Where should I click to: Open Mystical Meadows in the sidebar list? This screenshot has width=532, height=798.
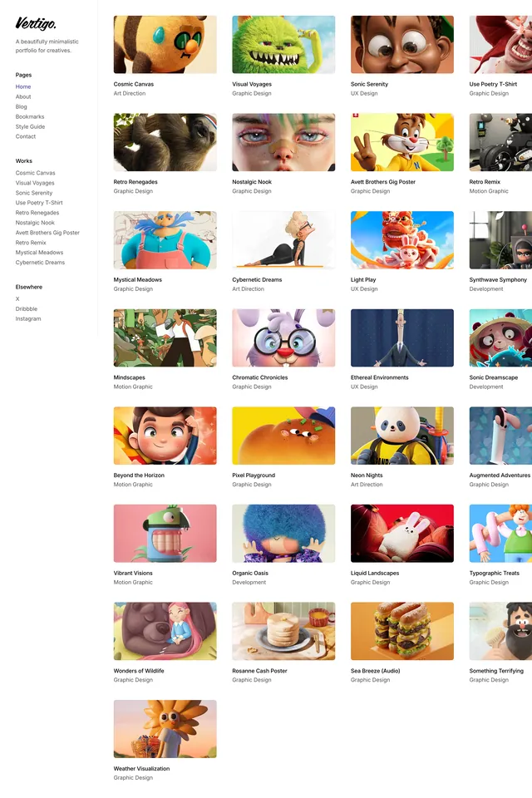point(39,253)
